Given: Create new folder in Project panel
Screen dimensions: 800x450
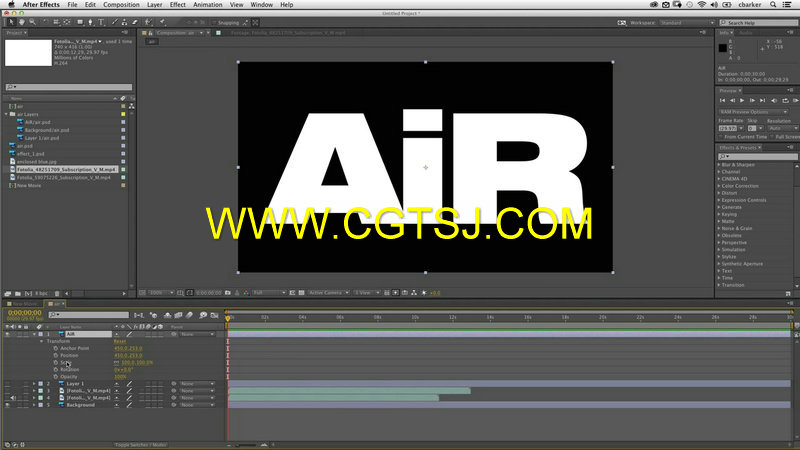Looking at the screenshot, I should click(18, 293).
